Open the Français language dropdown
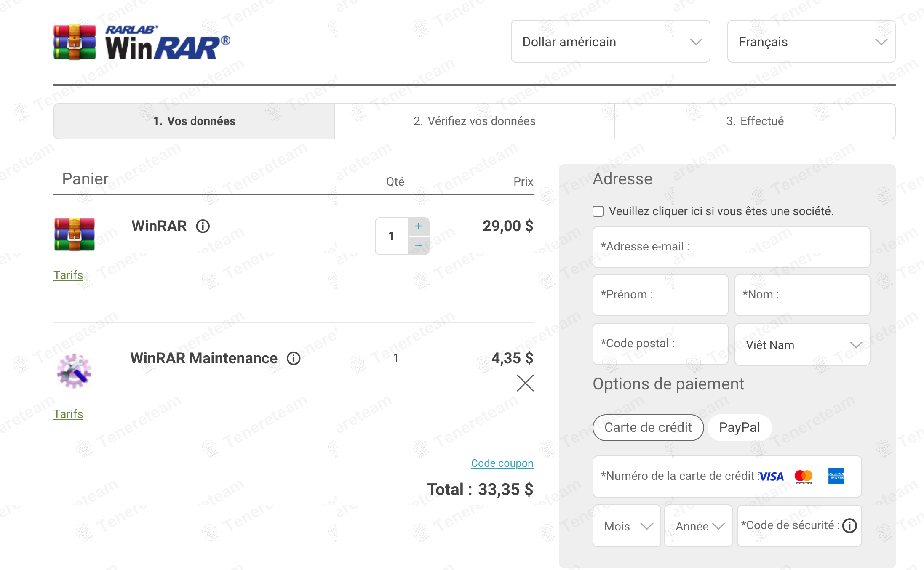The height and width of the screenshot is (570, 924). coord(811,42)
